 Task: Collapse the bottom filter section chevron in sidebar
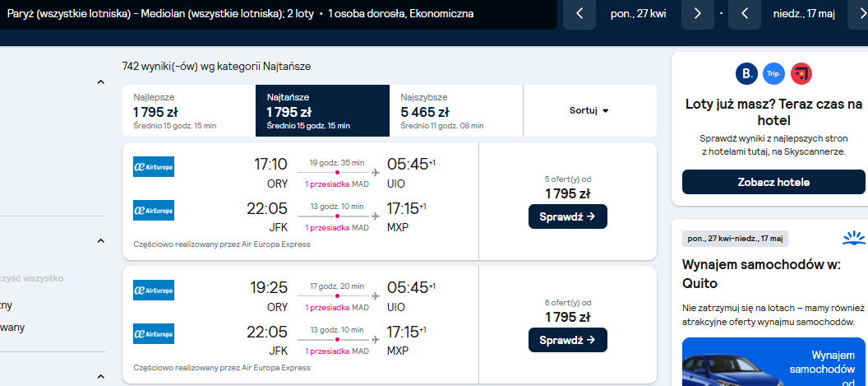click(101, 376)
